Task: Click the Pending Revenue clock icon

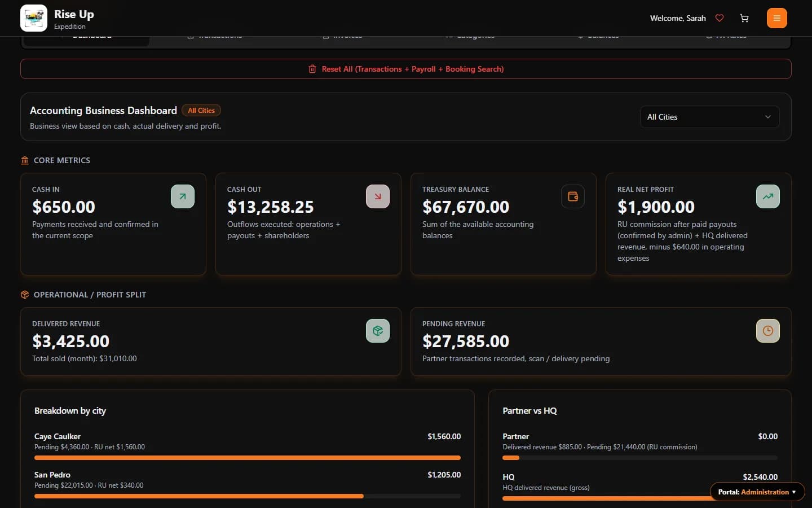Action: (x=768, y=331)
